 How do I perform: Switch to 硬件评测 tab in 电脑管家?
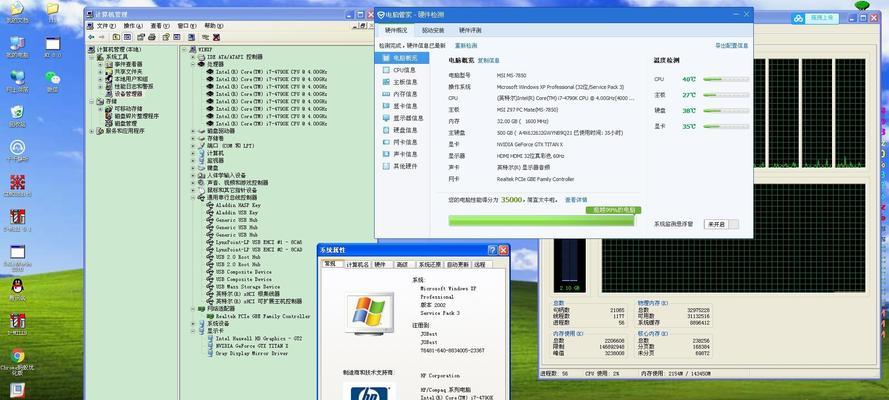470,31
